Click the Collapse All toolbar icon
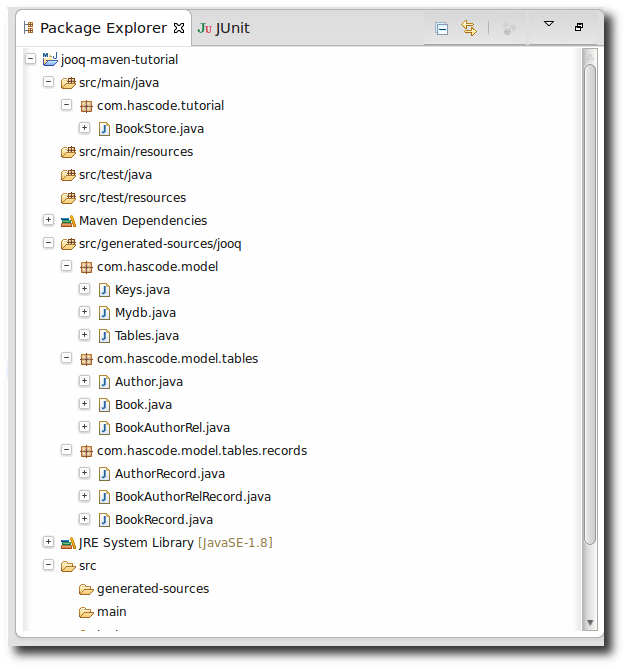Screen dimensions: 627x669 [442, 28]
